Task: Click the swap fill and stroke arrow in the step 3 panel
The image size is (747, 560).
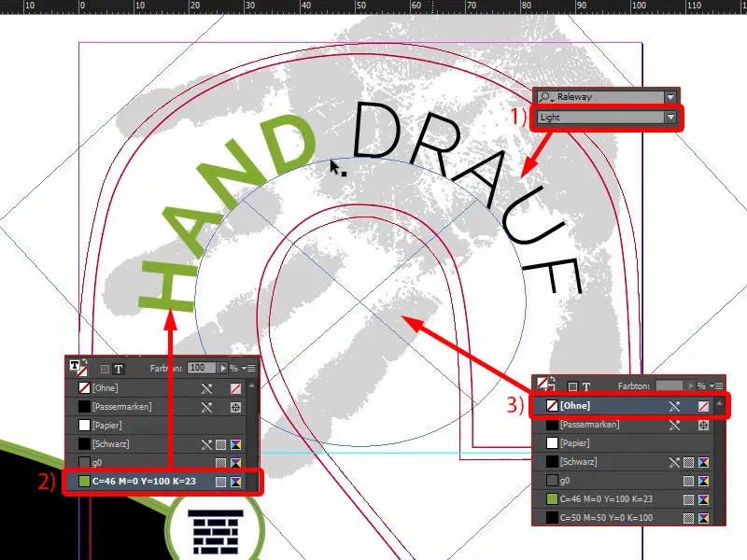Action: (553, 380)
